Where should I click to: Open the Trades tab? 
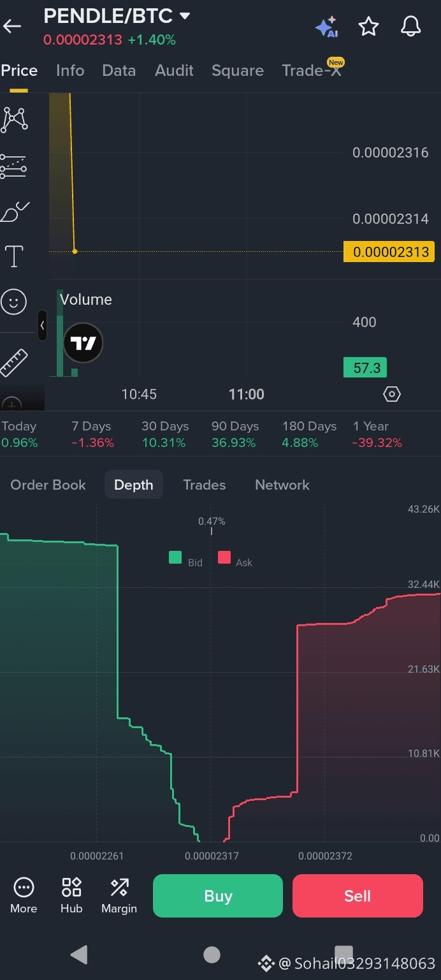[x=205, y=485]
